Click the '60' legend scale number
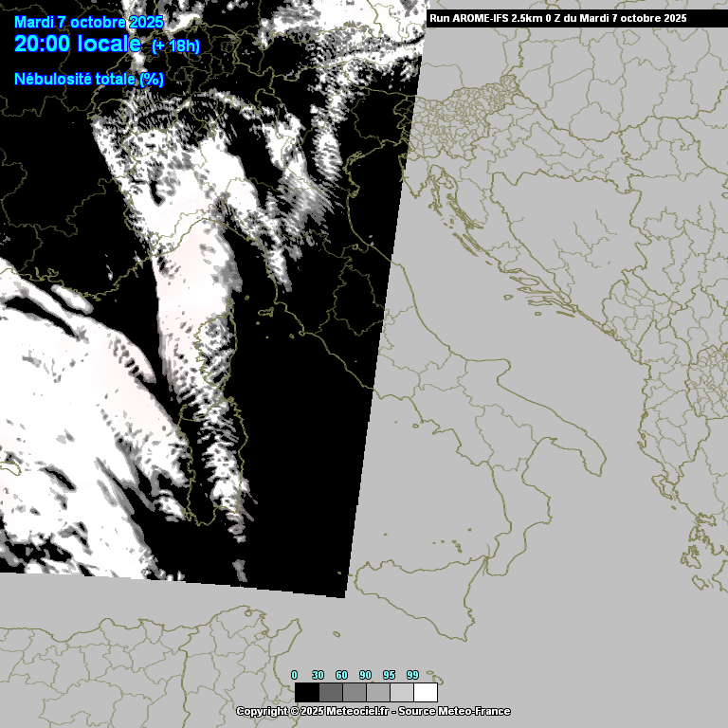 point(342,675)
